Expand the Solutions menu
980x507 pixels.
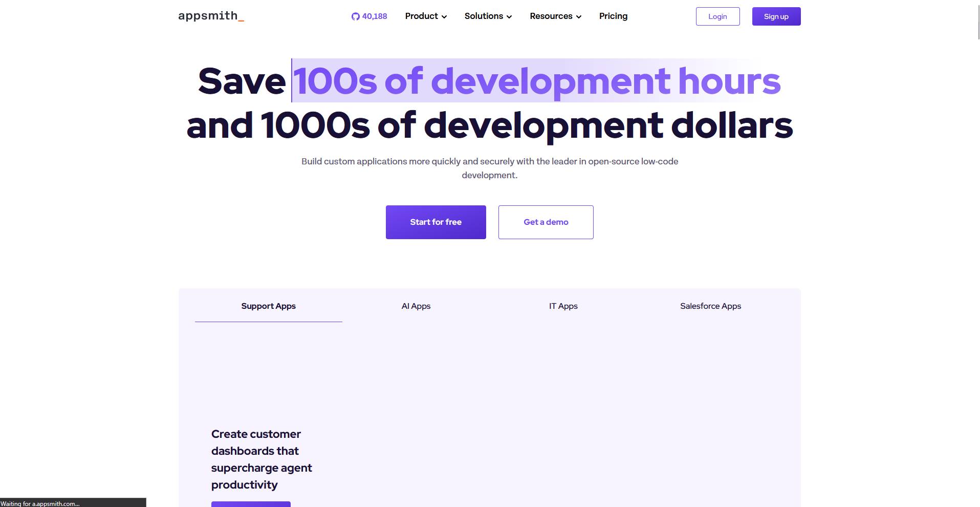click(488, 16)
